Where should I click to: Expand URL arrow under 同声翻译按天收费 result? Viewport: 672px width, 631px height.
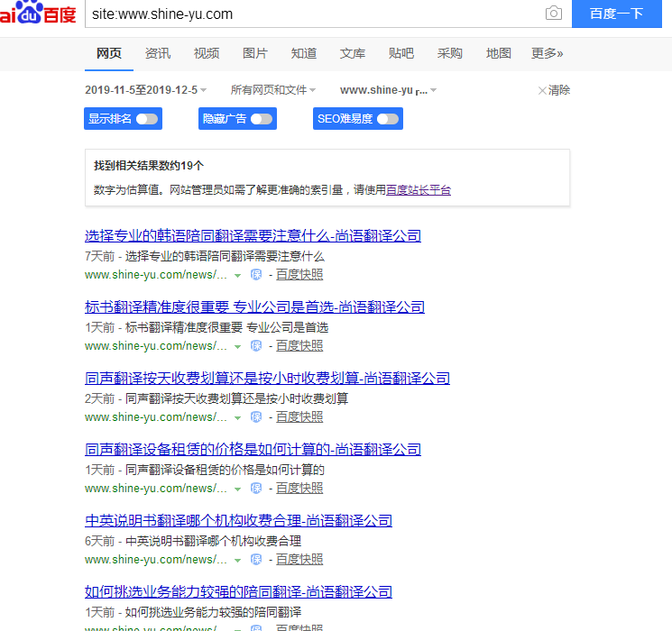(x=237, y=417)
